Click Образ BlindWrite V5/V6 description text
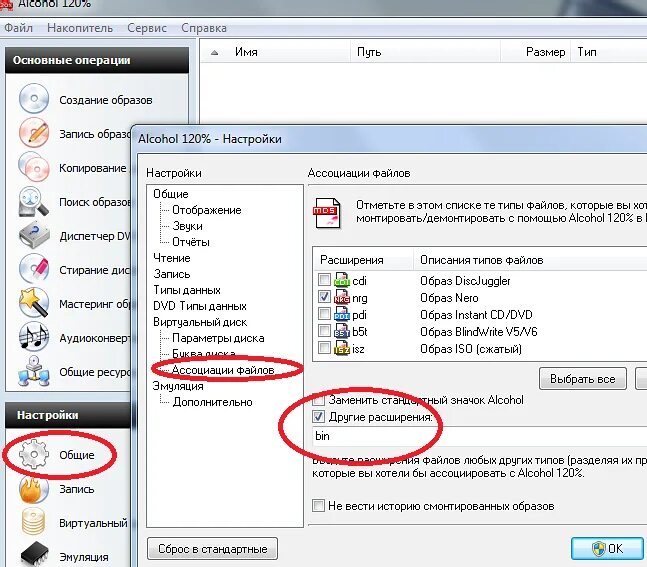647x567 pixels. [x=479, y=331]
